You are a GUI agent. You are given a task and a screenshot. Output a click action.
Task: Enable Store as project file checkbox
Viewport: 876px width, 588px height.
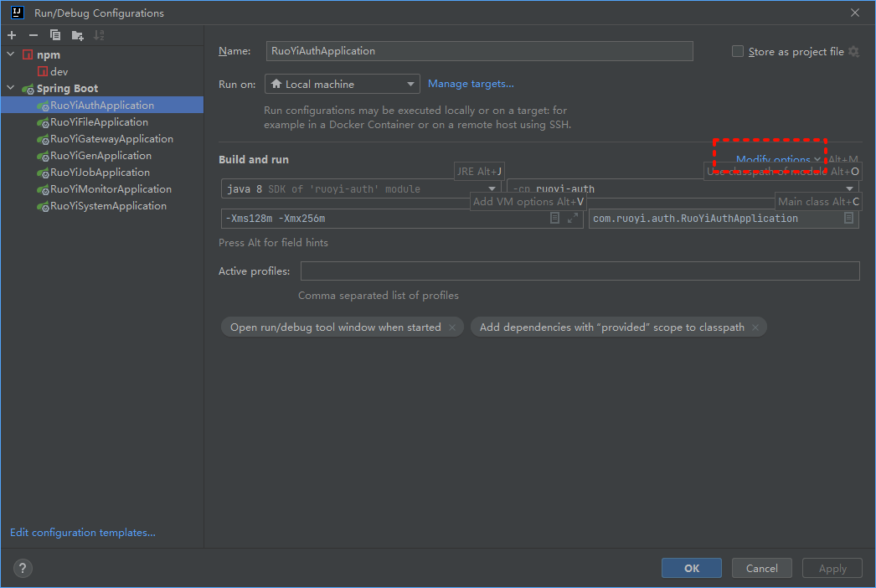pyautogui.click(x=738, y=52)
